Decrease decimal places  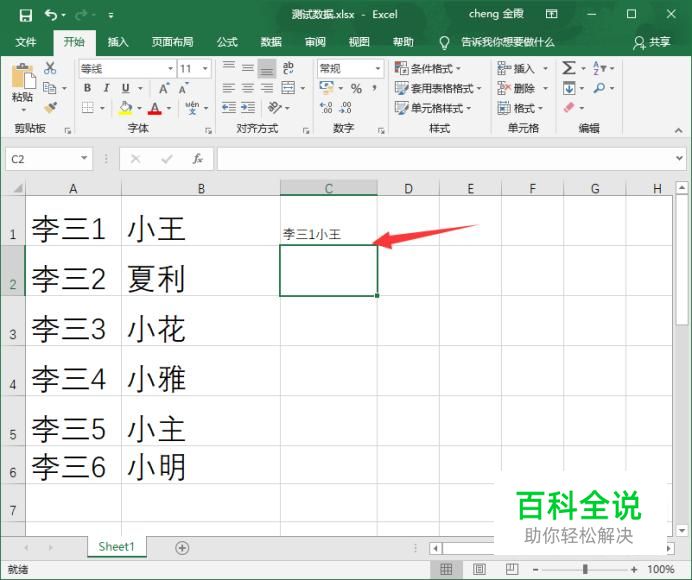(346, 108)
